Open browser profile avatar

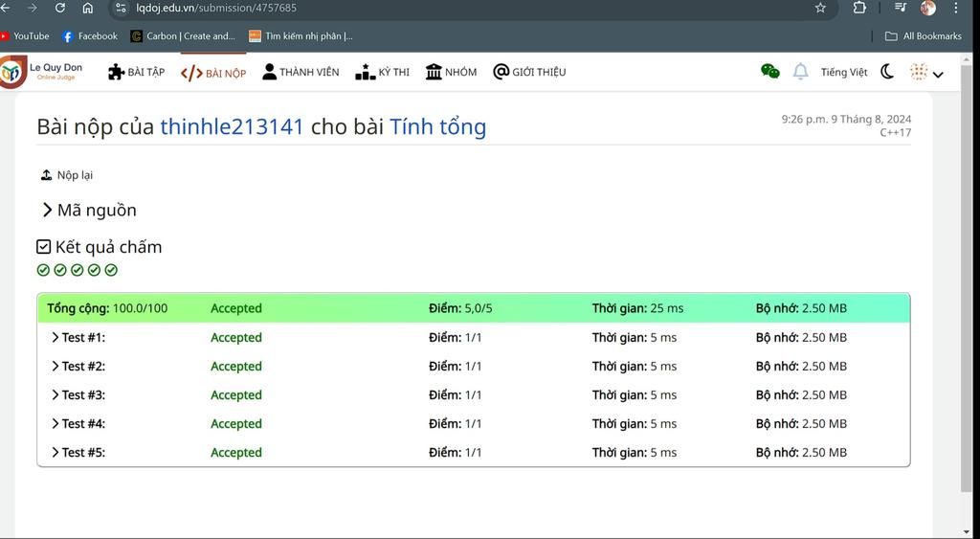[928, 8]
